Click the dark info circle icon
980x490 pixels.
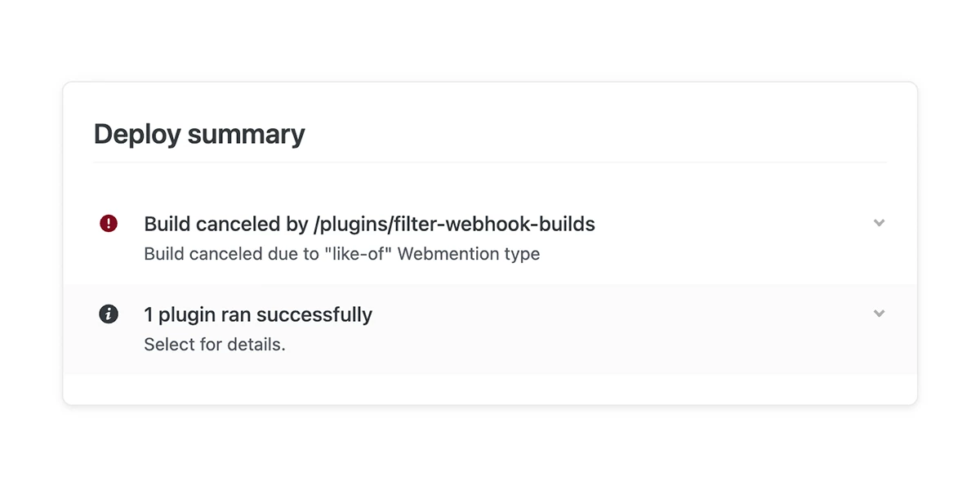(109, 314)
